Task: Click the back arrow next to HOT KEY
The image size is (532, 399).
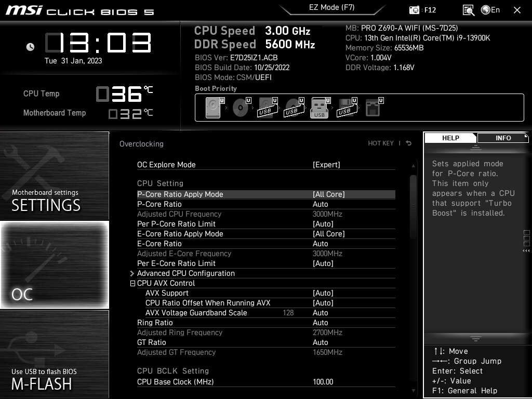Action: (409, 143)
